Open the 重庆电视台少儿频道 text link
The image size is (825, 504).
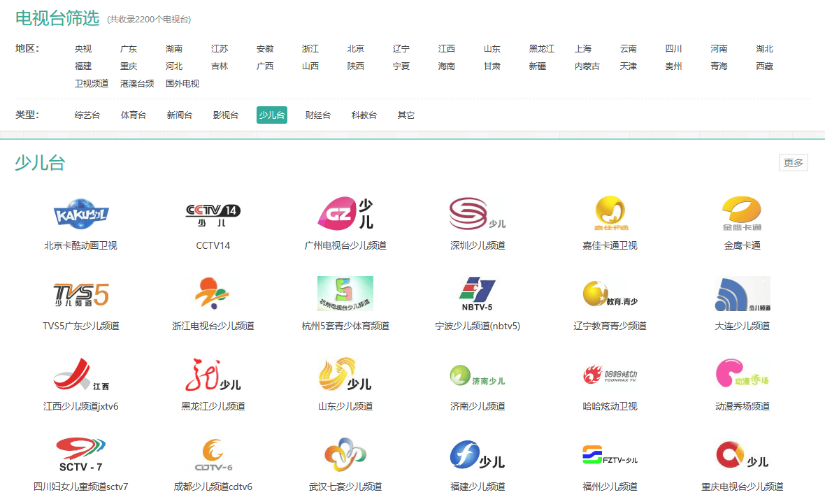[742, 487]
